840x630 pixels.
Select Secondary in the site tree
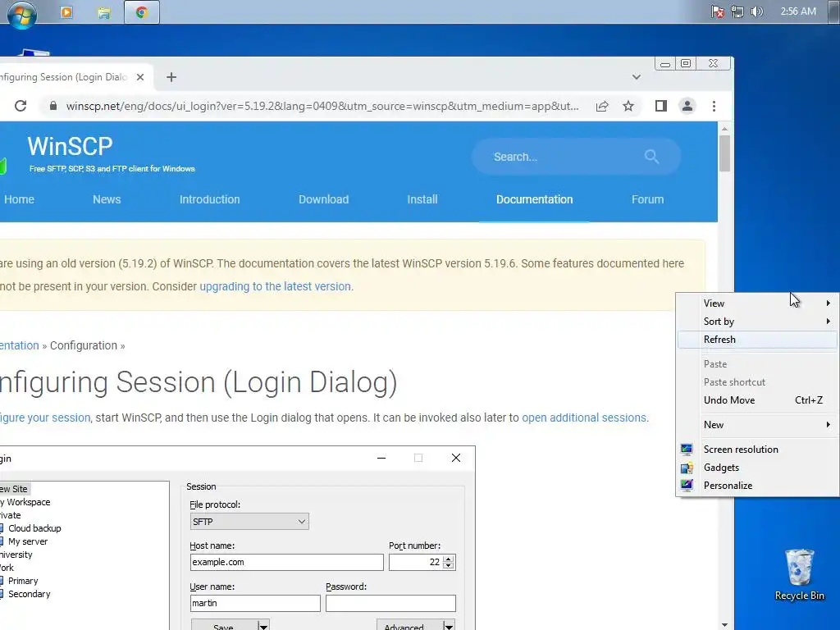29,594
